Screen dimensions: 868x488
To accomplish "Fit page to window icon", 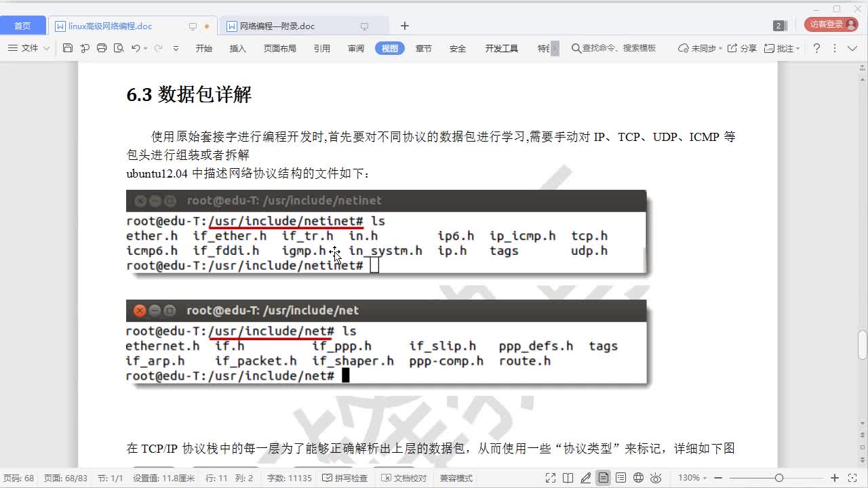I will click(853, 478).
